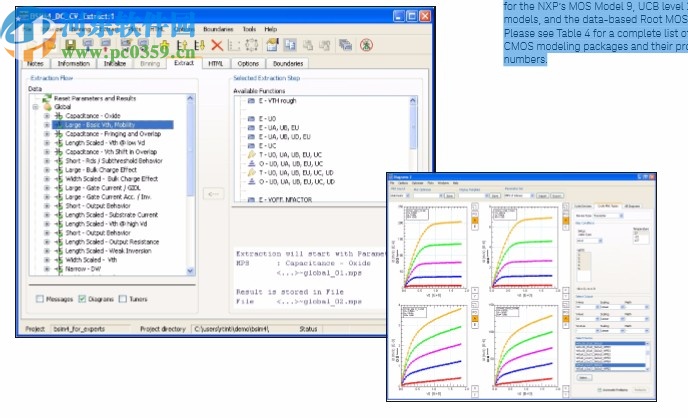This screenshot has height=418, width=688.
Task: Toggle the checkbox at bottom of Diagrams window
Action: click(x=599, y=389)
